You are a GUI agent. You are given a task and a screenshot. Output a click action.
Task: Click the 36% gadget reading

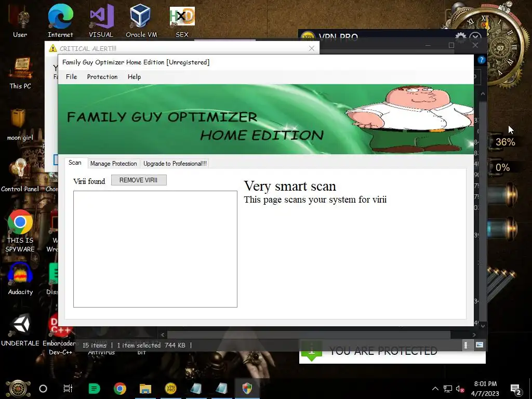(x=505, y=142)
